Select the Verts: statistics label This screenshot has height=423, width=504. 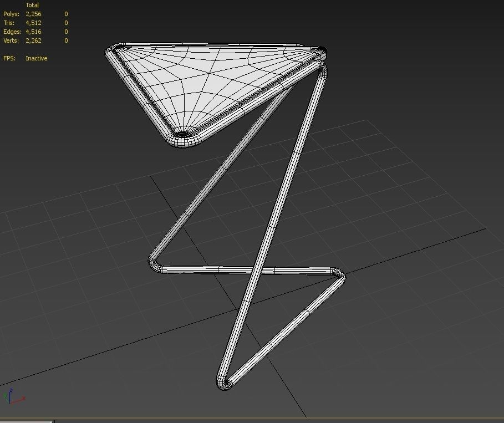pos(11,40)
